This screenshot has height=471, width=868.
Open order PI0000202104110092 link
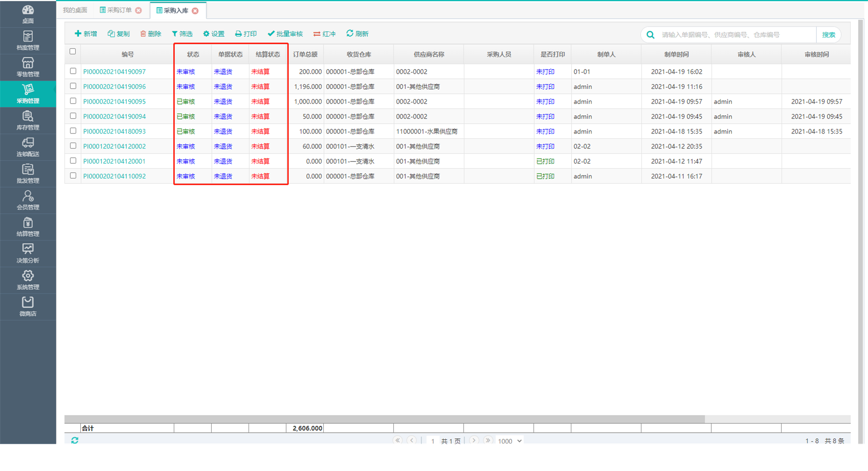click(x=114, y=176)
